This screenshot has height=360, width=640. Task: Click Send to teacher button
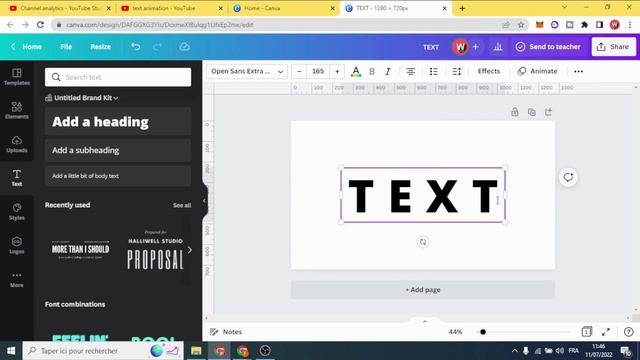[548, 47]
